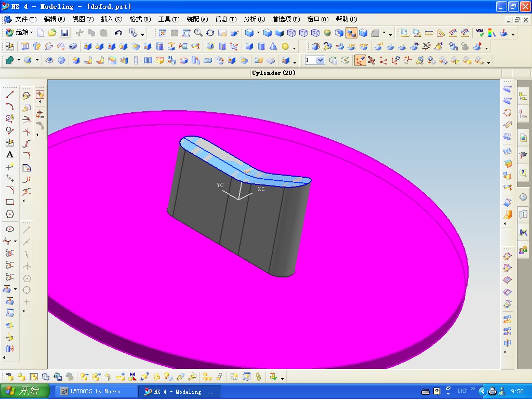The image size is (532, 399).
Task: Click the Part Navigator sidebar tab
Action: tap(523, 115)
